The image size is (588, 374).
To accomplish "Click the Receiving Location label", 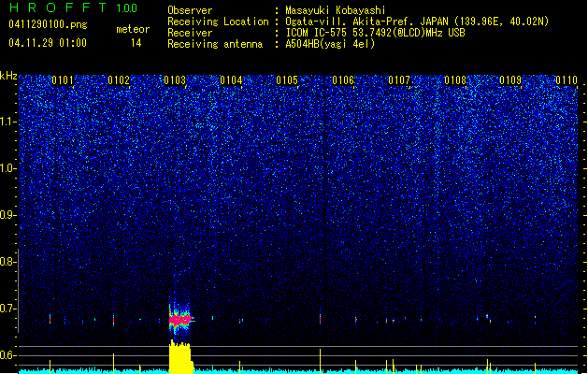I will [x=218, y=22].
